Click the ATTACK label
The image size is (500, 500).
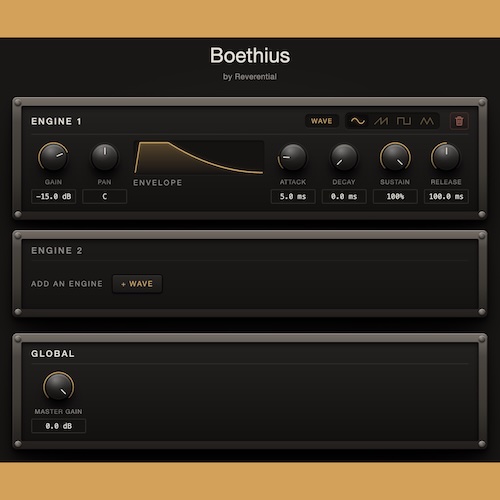click(x=293, y=182)
